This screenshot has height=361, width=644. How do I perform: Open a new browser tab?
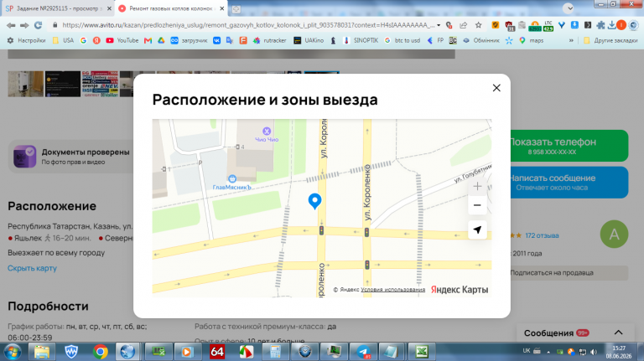(x=236, y=8)
